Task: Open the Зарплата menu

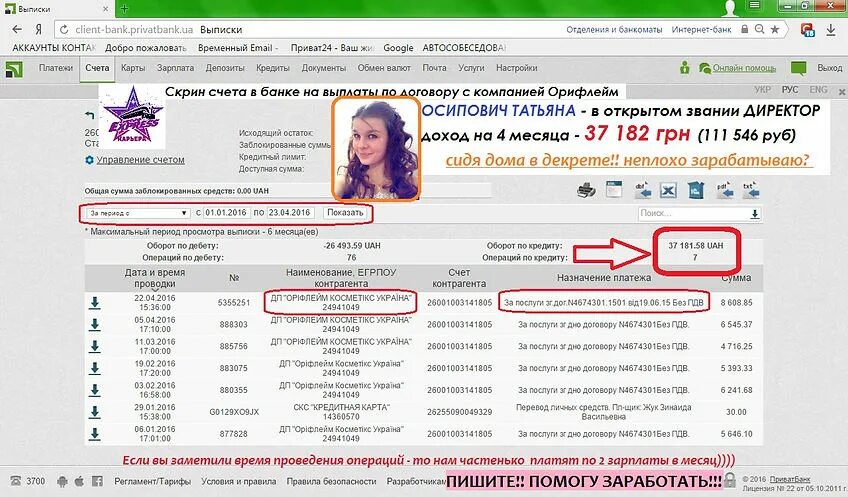Action: [x=175, y=68]
